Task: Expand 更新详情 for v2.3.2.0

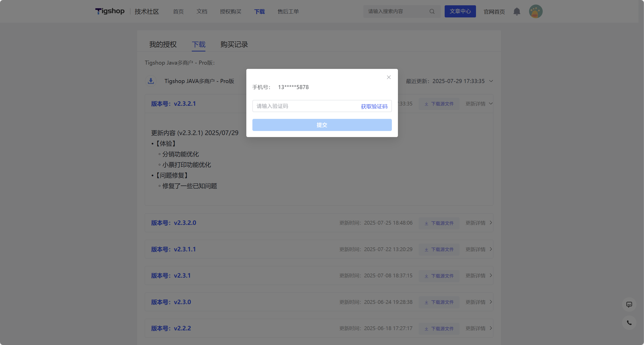Action: pos(479,223)
